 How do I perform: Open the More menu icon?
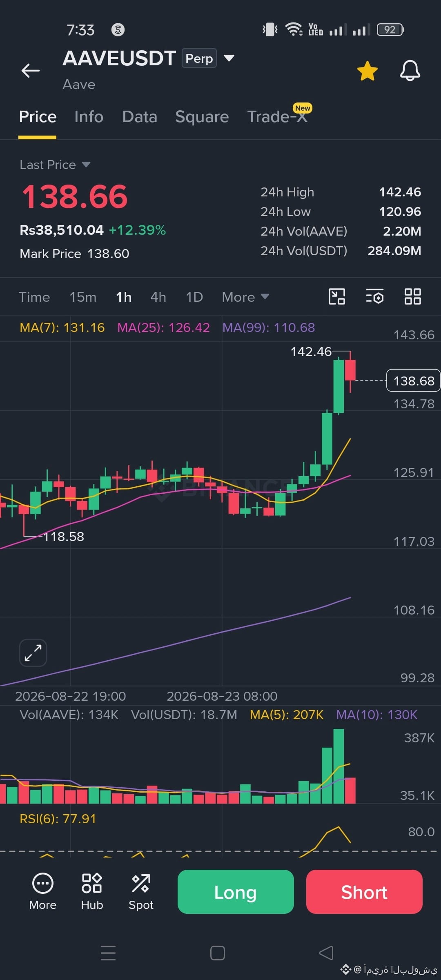(x=42, y=892)
